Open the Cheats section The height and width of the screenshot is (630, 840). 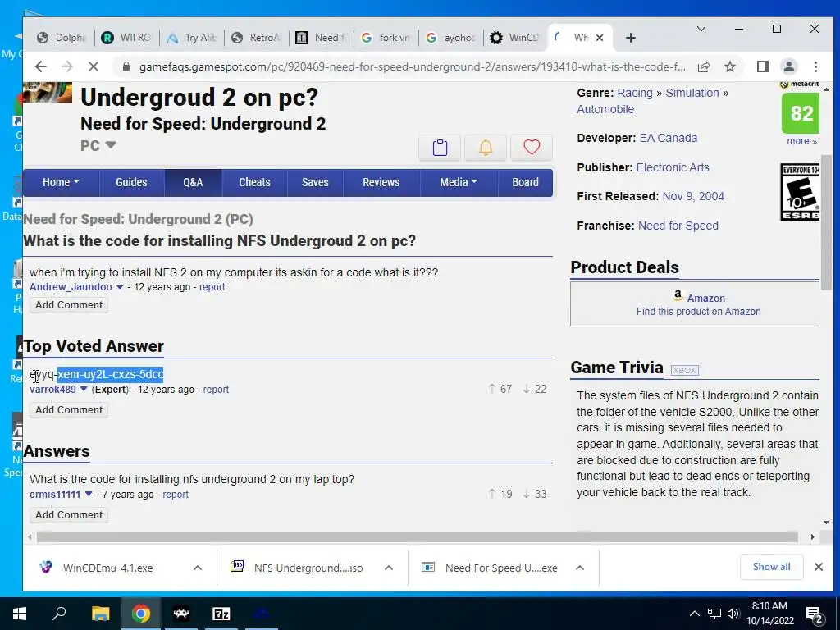point(254,182)
